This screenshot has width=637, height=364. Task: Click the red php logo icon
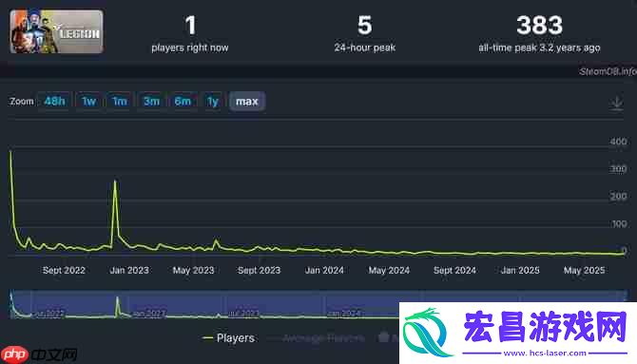coord(14,354)
